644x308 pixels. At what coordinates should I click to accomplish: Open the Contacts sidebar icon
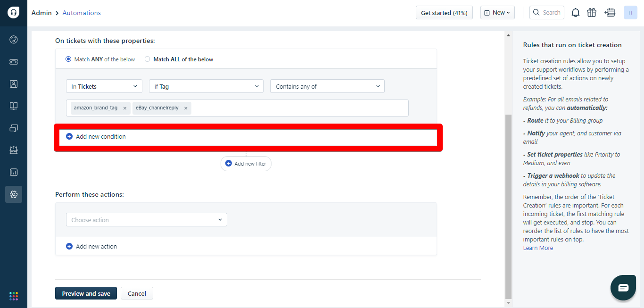pyautogui.click(x=14, y=84)
